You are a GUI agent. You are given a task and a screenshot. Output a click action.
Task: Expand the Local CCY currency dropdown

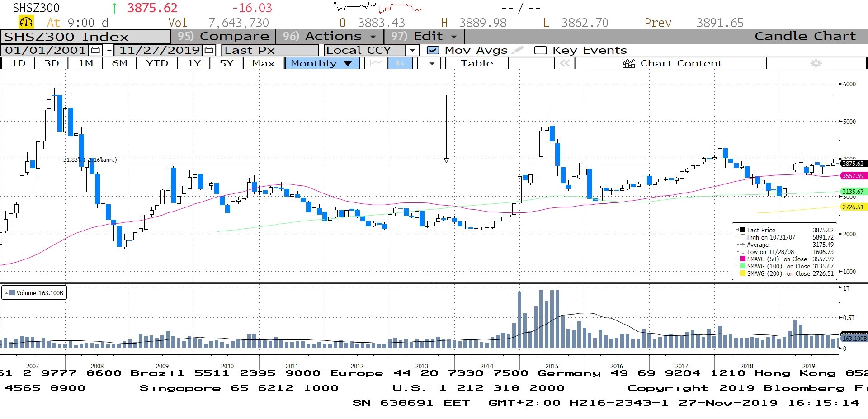pyautogui.click(x=412, y=50)
